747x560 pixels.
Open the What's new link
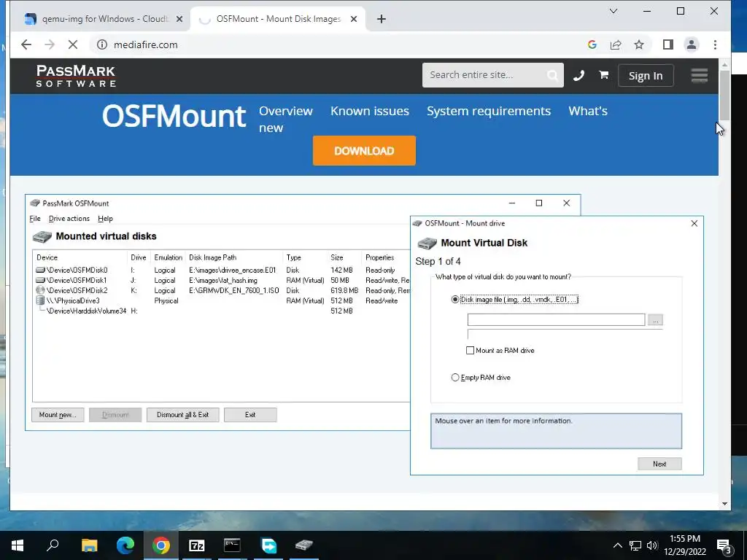[588, 111]
